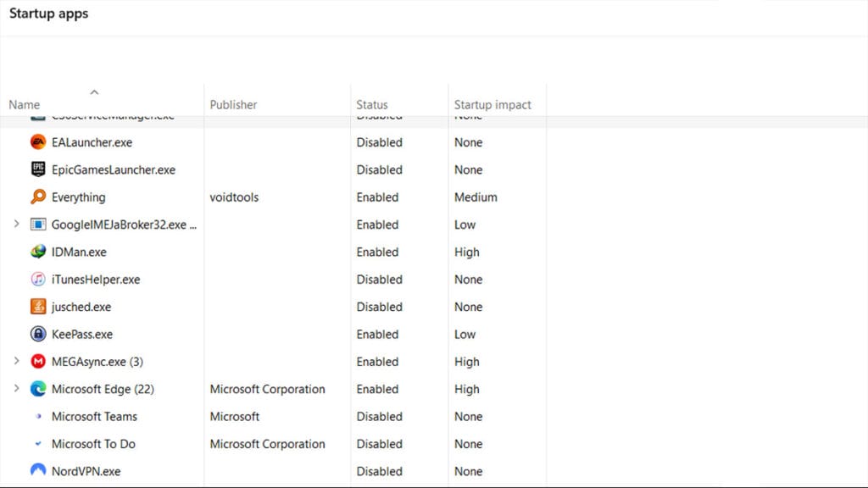Sort by the Publisher column header
Screen dimensions: 868x488
pos(233,105)
